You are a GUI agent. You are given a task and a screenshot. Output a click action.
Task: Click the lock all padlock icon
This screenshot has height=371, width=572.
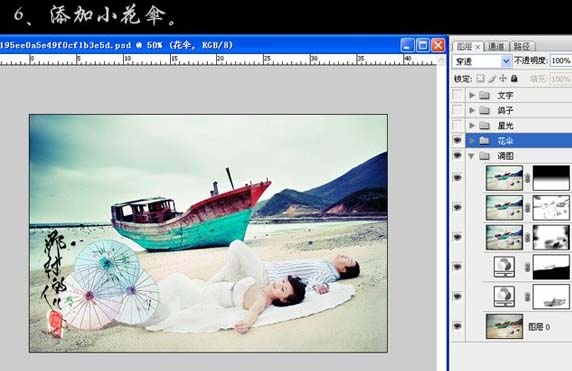pos(514,78)
